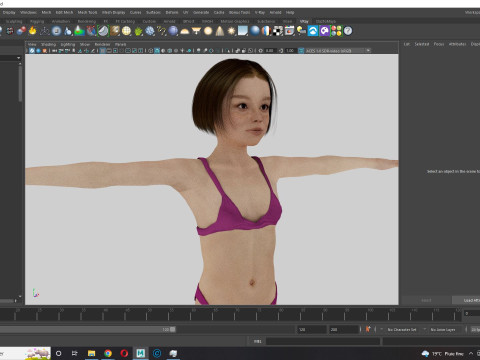Switch to the Animation shelf tab
Viewport: 480px width, 360px height.
click(x=61, y=21)
